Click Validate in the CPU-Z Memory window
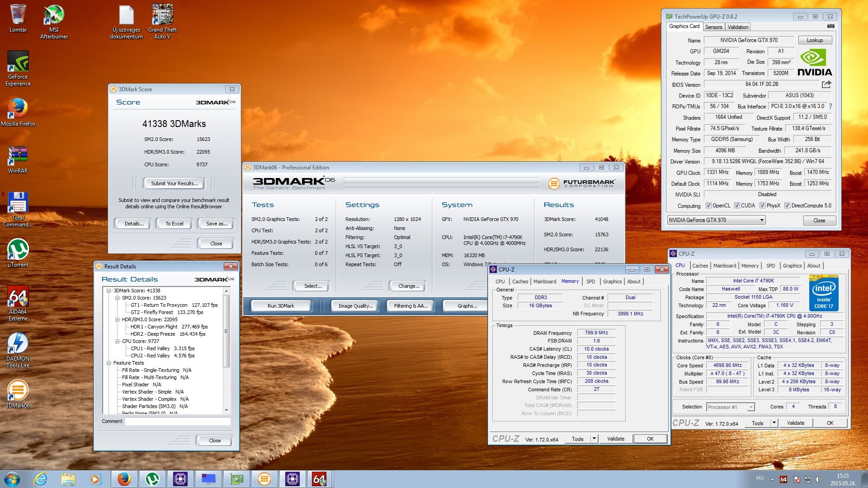The height and width of the screenshot is (488, 868). pyautogui.click(x=615, y=439)
